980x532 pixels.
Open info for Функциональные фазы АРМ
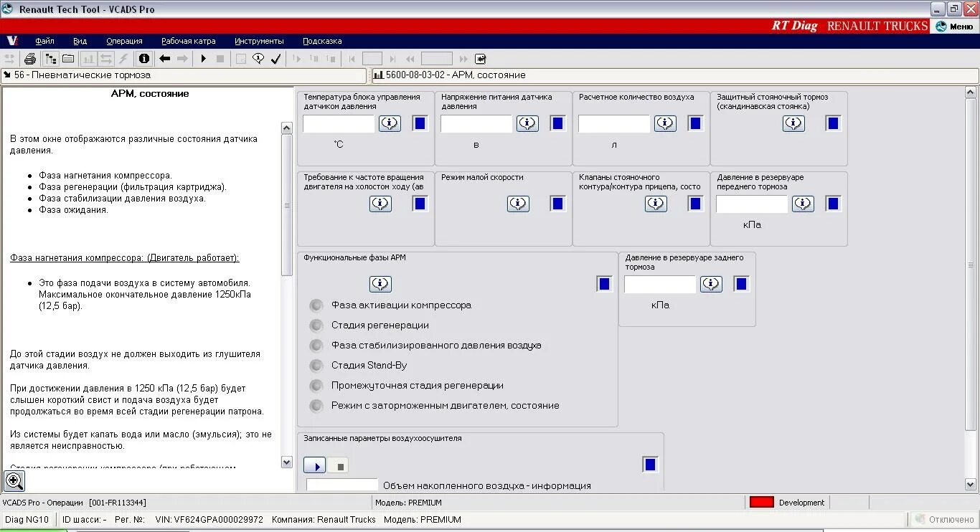380,284
